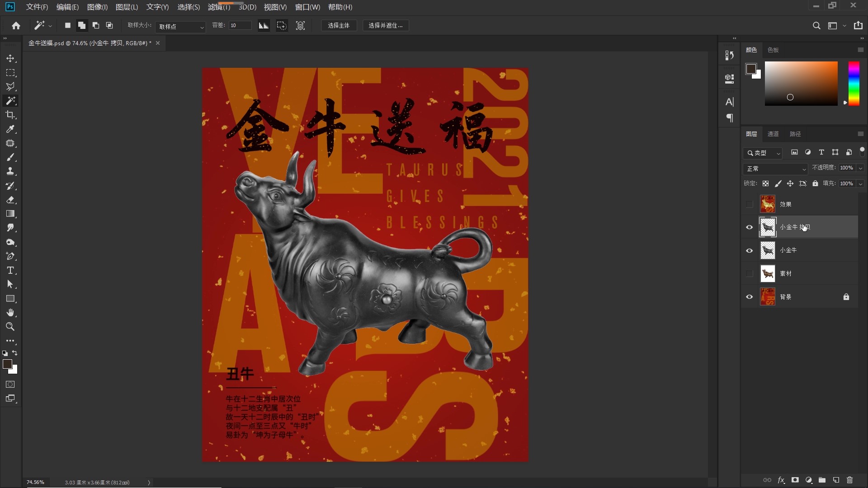Add a layer style with fx button
This screenshot has width=868, height=488.
[x=781, y=480]
